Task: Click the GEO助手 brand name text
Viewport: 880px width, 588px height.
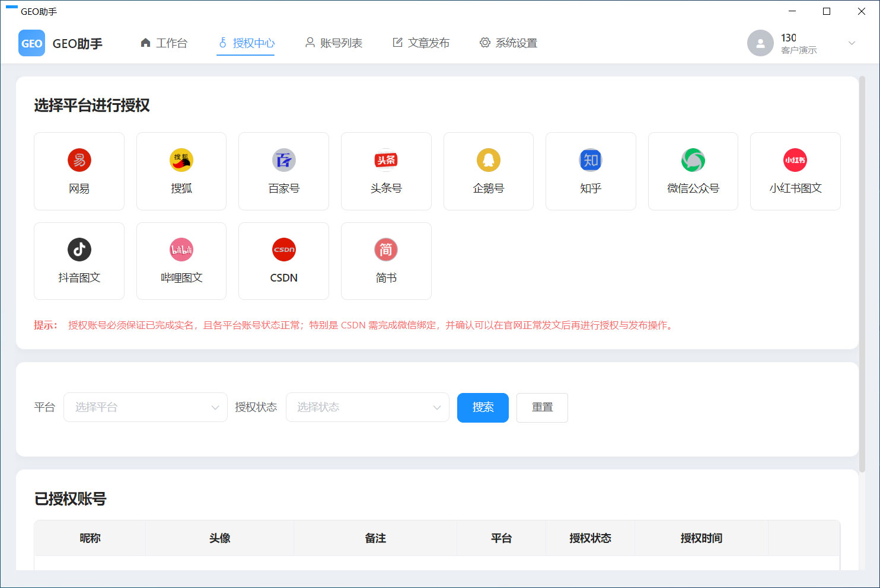Action: (x=78, y=44)
